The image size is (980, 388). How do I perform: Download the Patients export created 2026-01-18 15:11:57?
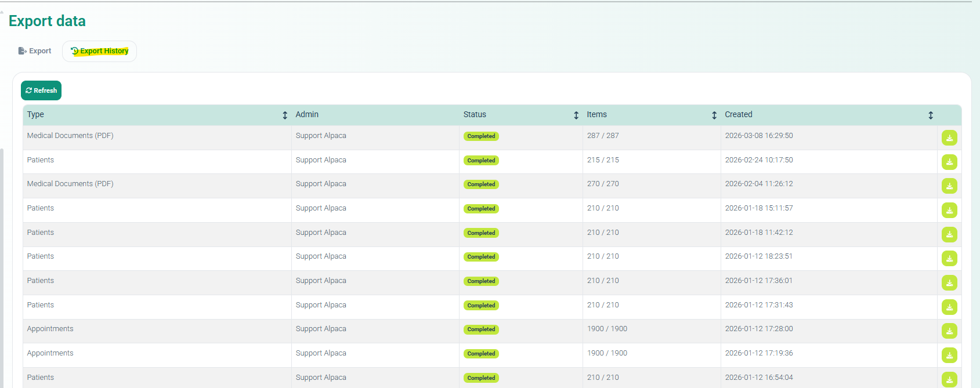pyautogui.click(x=949, y=211)
